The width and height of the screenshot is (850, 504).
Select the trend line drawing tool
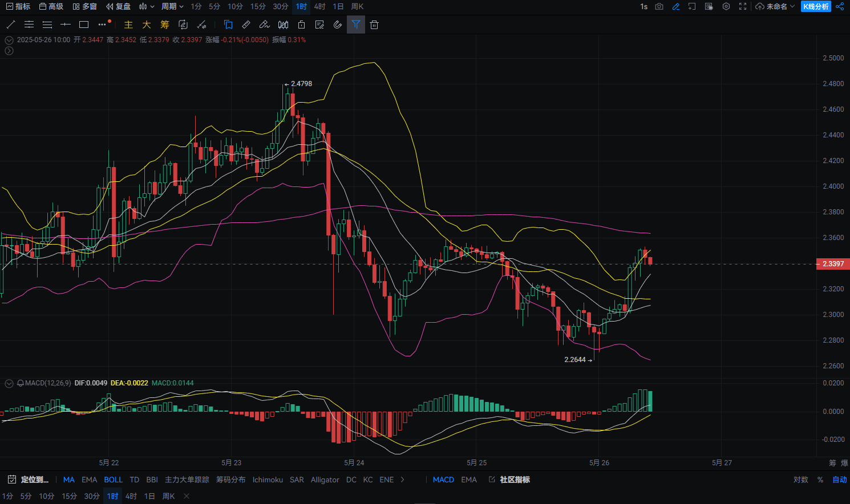[x=10, y=25]
